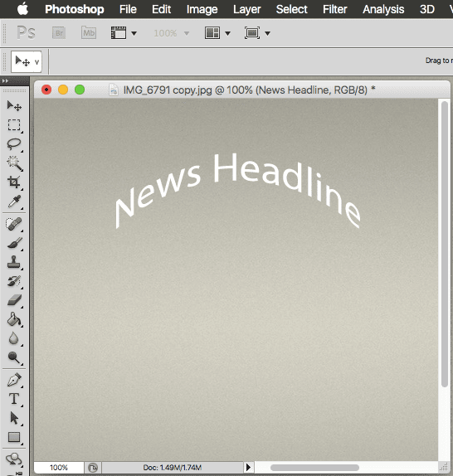This screenshot has width=453, height=476.
Task: Click the horizontal scrollbar thumb
Action: 314,468
